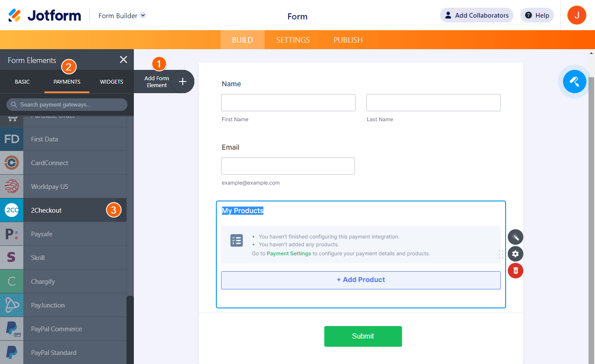Click the Paysafe logo icon
Screen dimensions: 595x364
(12, 234)
